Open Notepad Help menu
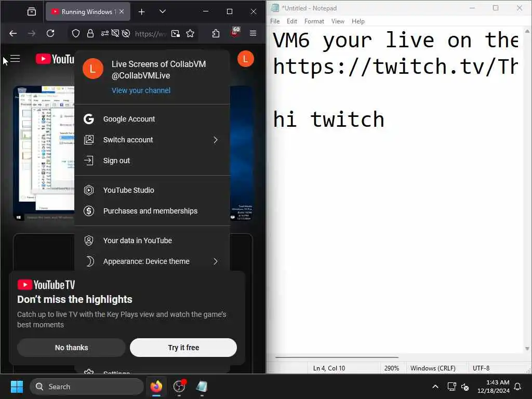This screenshot has height=399, width=532. 358,21
